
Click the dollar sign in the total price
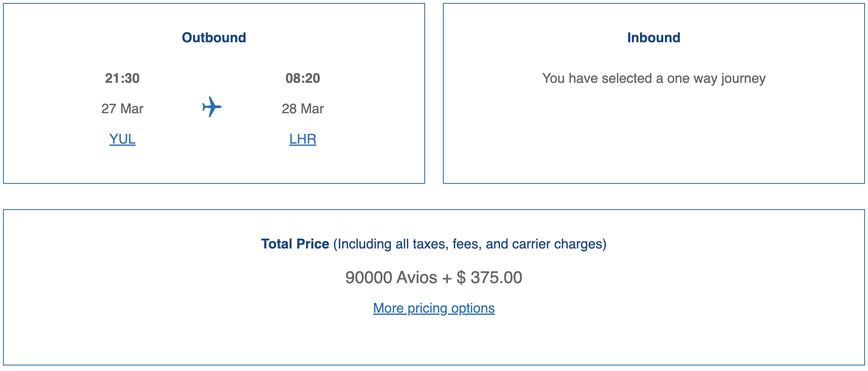[461, 278]
